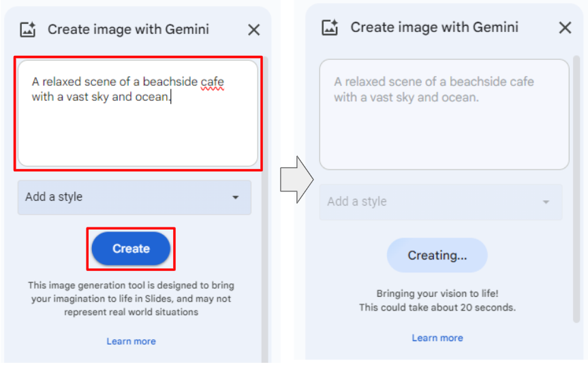The image size is (588, 365).
Task: Open Learn more link in right panel
Action: (x=437, y=338)
